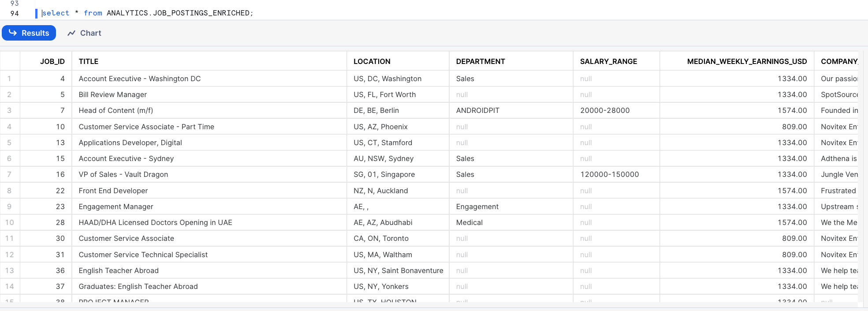Select row number 10 in the results
868x311 pixels.
pyautogui.click(x=9, y=223)
